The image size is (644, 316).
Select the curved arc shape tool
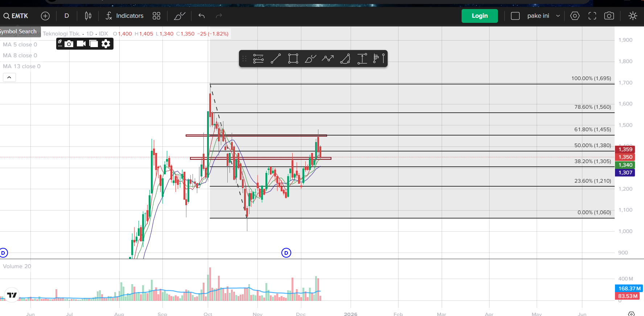(345, 59)
